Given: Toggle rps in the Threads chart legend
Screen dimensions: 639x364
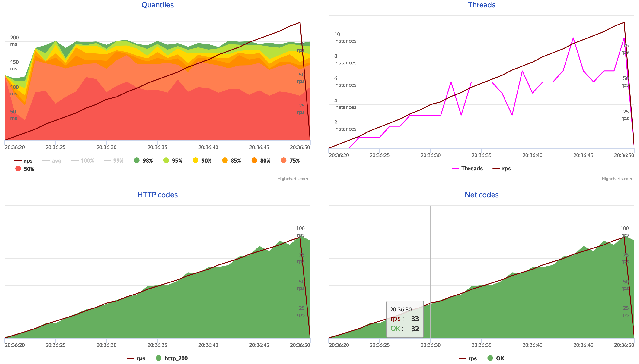Looking at the screenshot, I should 506,169.
